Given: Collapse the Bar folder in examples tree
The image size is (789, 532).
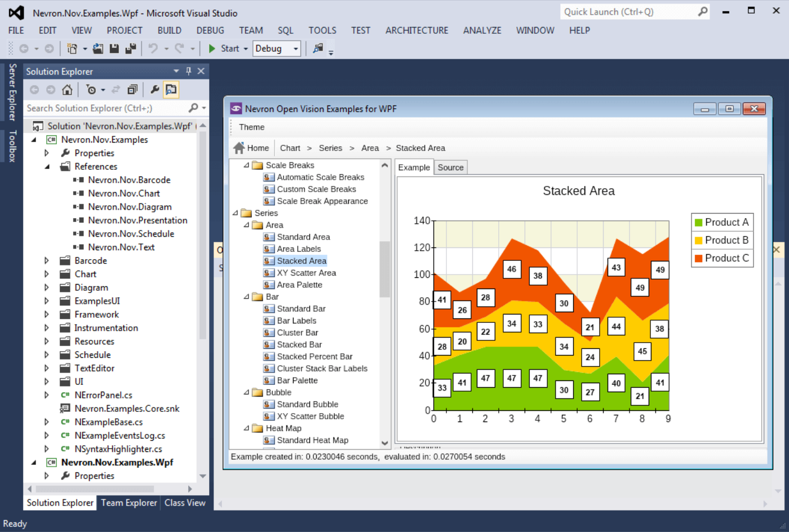Looking at the screenshot, I should [x=246, y=297].
